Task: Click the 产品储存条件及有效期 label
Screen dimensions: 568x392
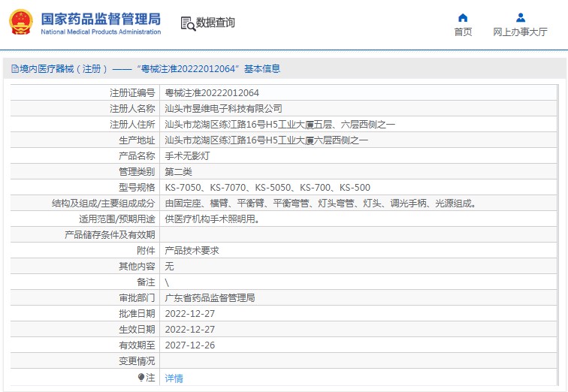Action: click(110, 235)
